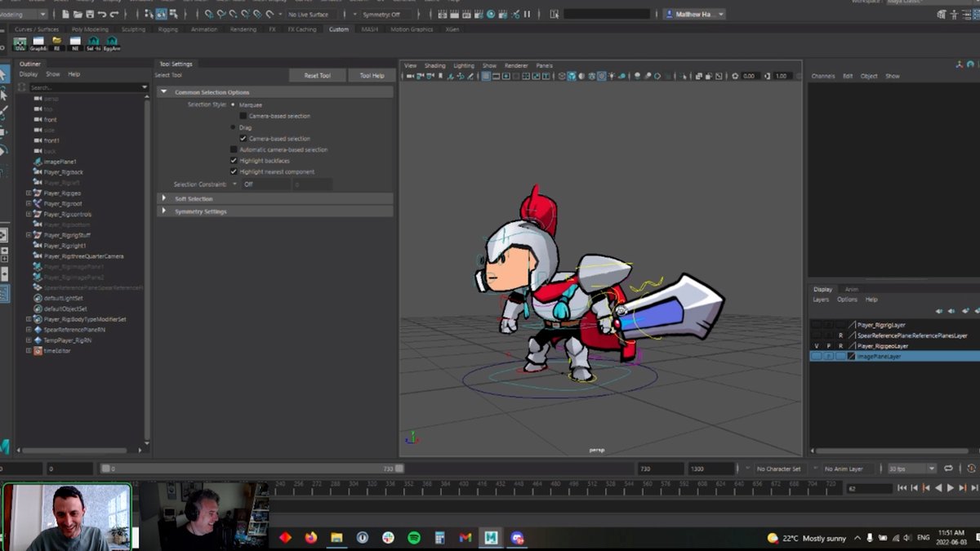Enable Automatic camera-based selection checkbox

234,149
